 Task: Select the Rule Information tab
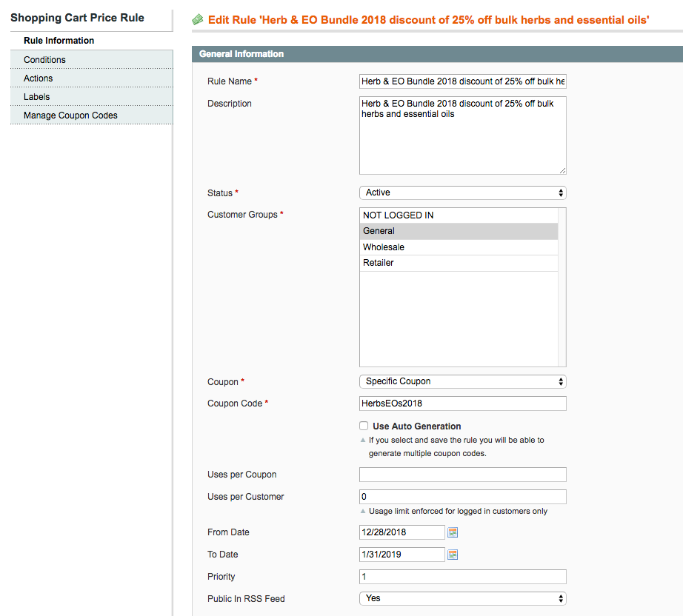pos(59,41)
